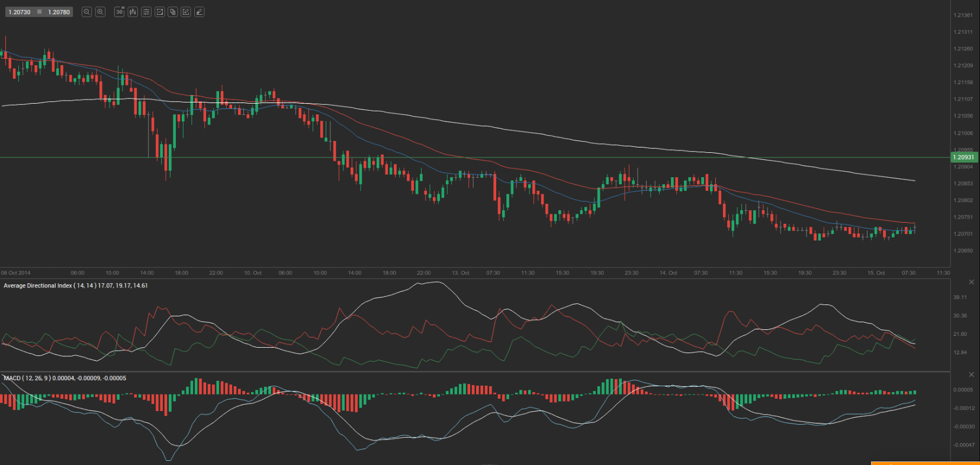980x465 pixels.
Task: Click the gray square between prices
Action: tap(40, 12)
